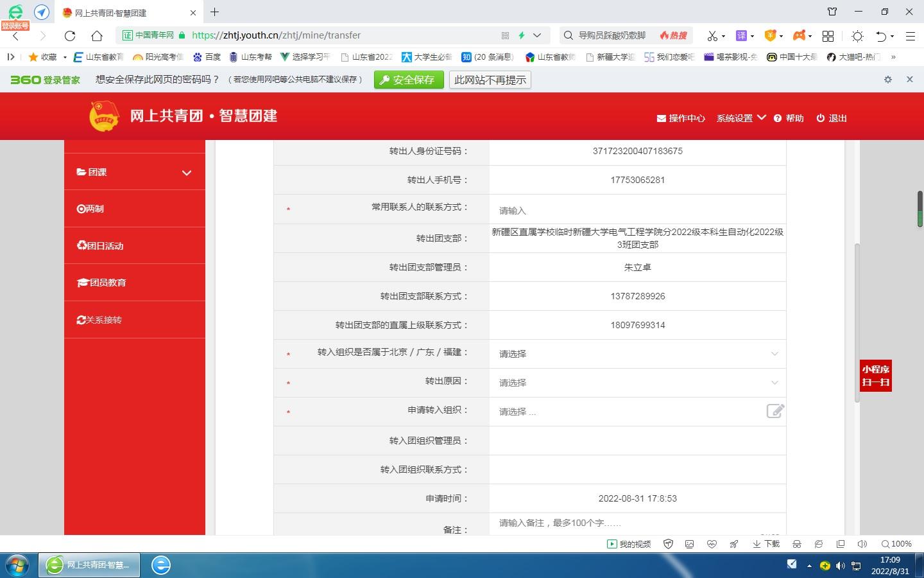Go to the browser home page icon

point(97,35)
